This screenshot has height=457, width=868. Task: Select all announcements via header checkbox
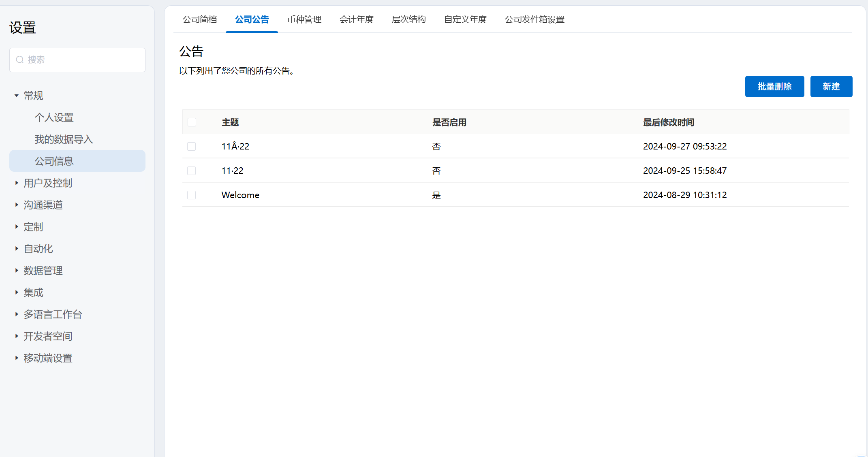(192, 122)
